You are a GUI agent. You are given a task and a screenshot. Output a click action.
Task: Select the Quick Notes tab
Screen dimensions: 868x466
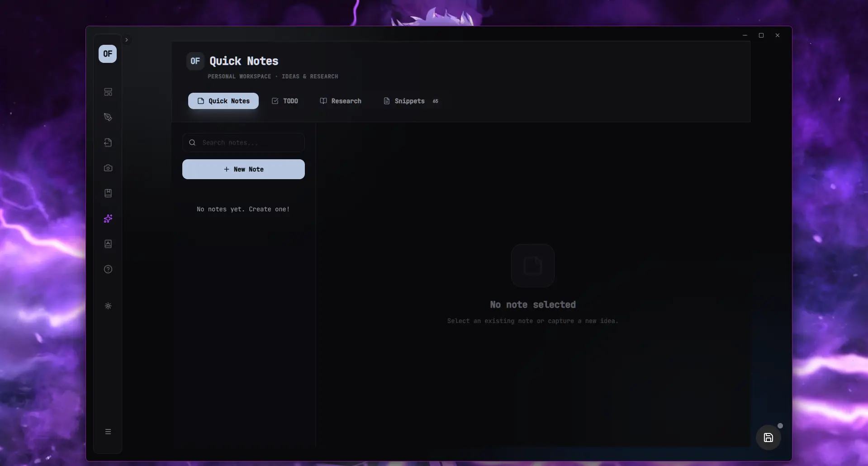coord(223,101)
